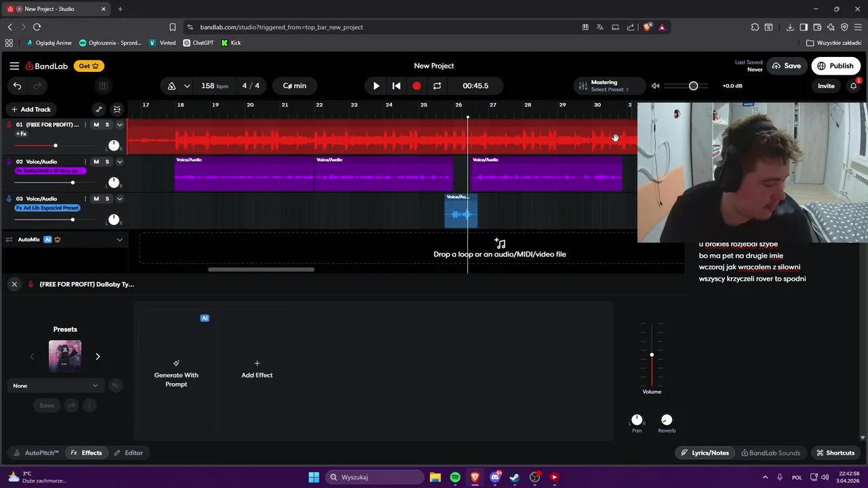This screenshot has height=488, width=868.
Task: Publish the project
Action: (x=835, y=66)
